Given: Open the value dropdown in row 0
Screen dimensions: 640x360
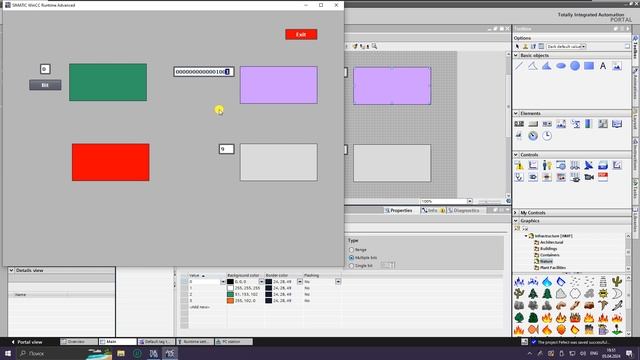Looking at the screenshot, I should [223, 282].
